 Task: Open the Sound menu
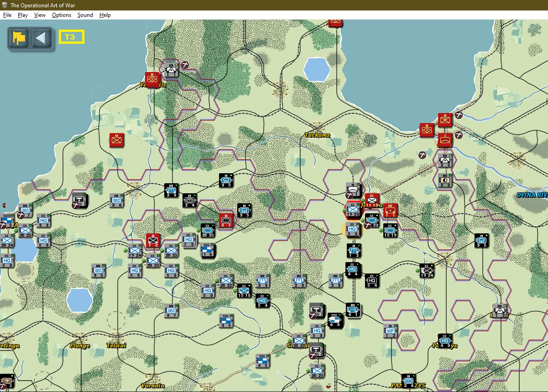coord(85,15)
